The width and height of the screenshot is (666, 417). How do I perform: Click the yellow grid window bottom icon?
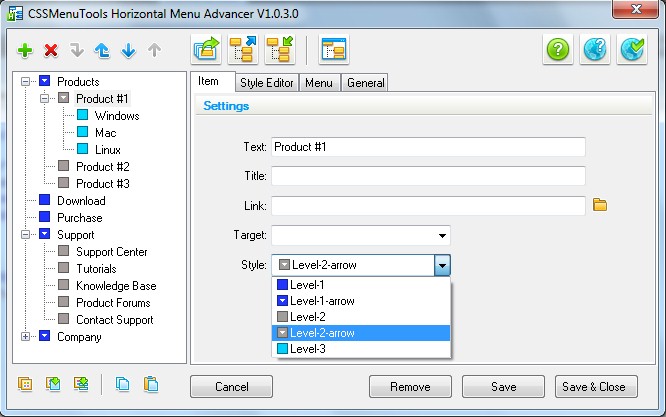coord(25,384)
